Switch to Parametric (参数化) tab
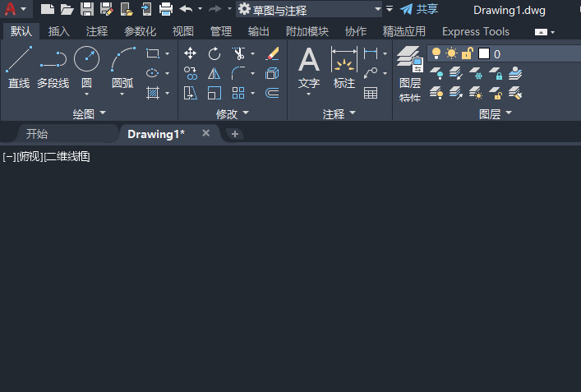581x392 pixels. pos(140,31)
